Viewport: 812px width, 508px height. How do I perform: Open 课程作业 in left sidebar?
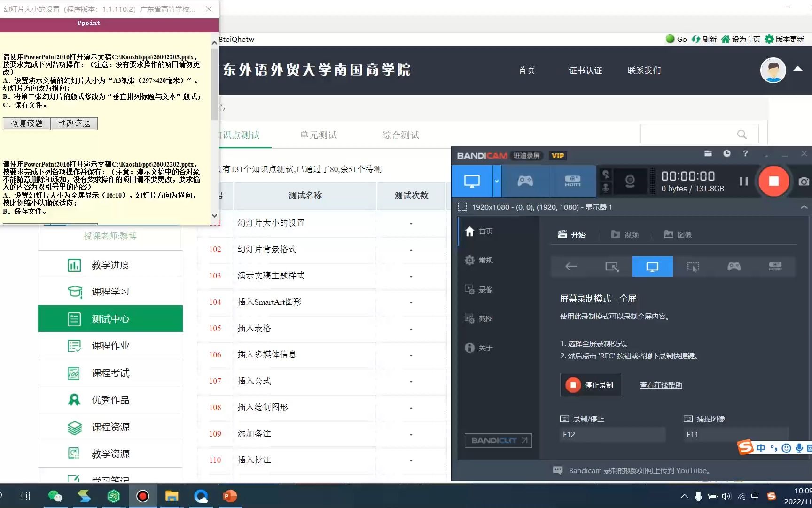tap(110, 346)
